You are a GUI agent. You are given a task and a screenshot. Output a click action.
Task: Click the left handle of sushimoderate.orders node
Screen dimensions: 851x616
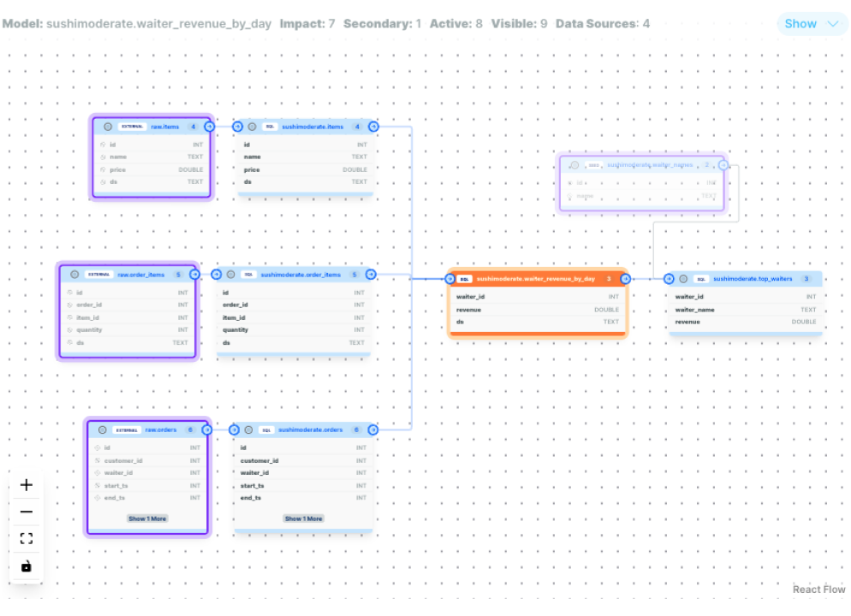click(234, 429)
